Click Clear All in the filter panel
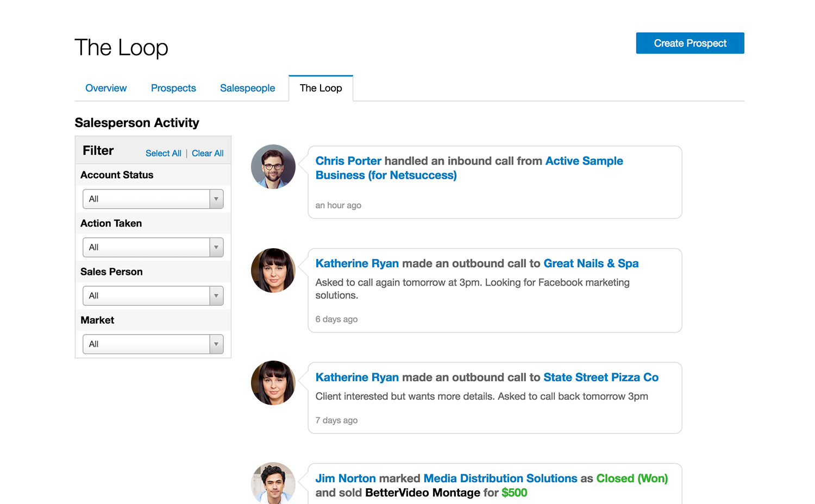This screenshot has width=815, height=504. pyautogui.click(x=208, y=153)
